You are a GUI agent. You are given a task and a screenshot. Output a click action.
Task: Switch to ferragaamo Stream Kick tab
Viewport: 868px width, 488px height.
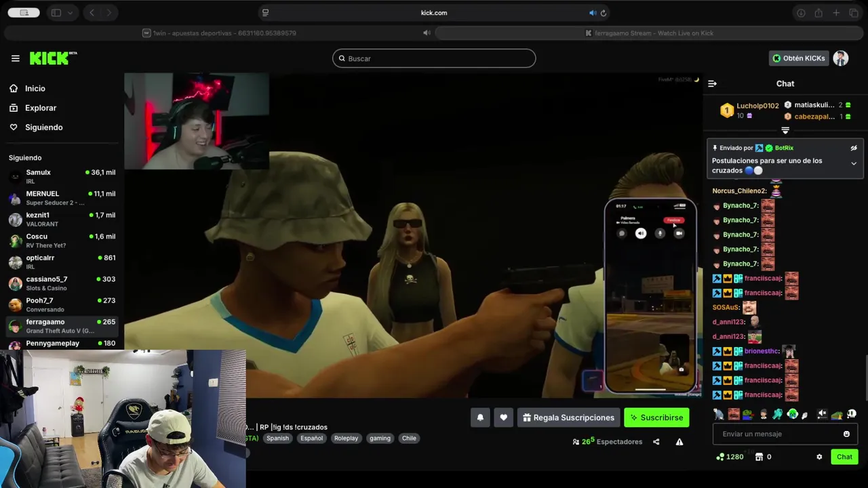(x=650, y=33)
